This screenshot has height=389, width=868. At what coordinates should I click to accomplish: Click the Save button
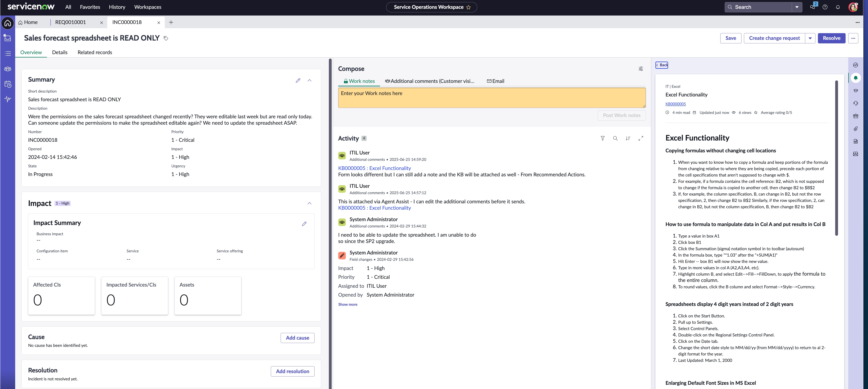(731, 38)
